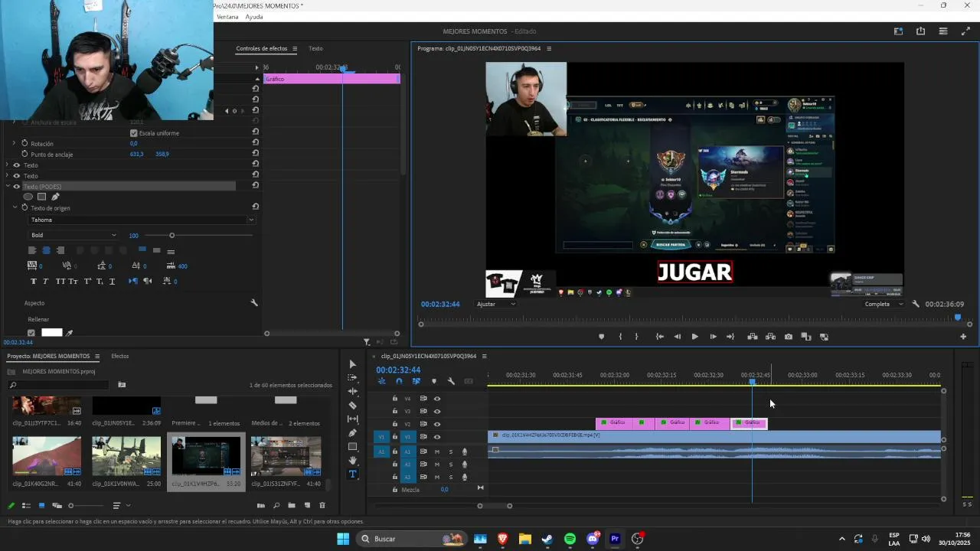Solo audio track A1
The height and width of the screenshot is (551, 980).
(x=450, y=452)
